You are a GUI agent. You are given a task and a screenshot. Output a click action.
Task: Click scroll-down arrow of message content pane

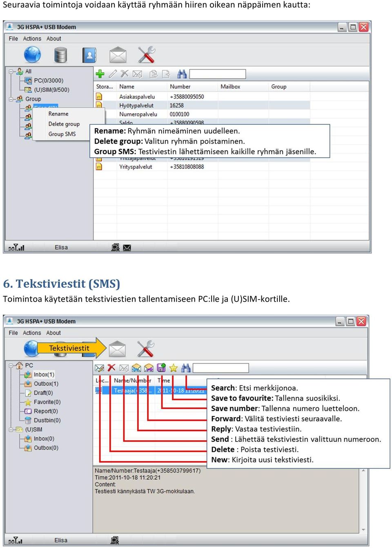pyautogui.click(x=363, y=530)
